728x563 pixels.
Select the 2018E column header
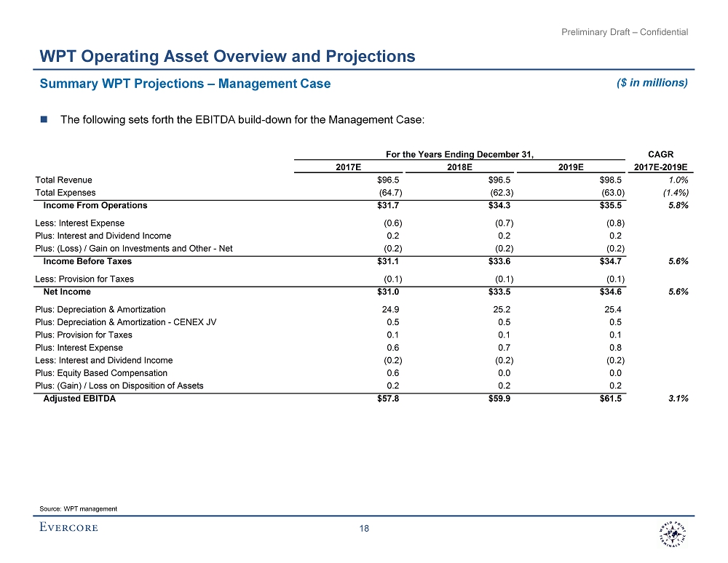coord(459,167)
